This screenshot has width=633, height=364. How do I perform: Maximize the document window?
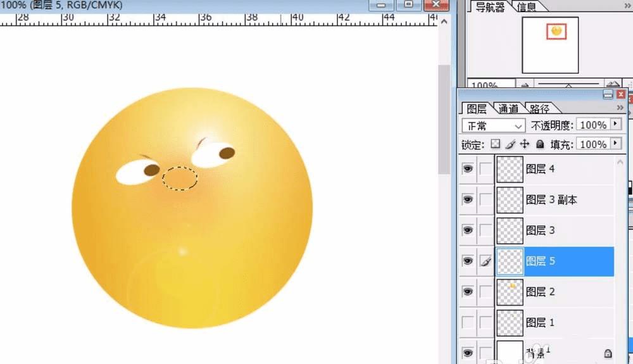(408, 5)
